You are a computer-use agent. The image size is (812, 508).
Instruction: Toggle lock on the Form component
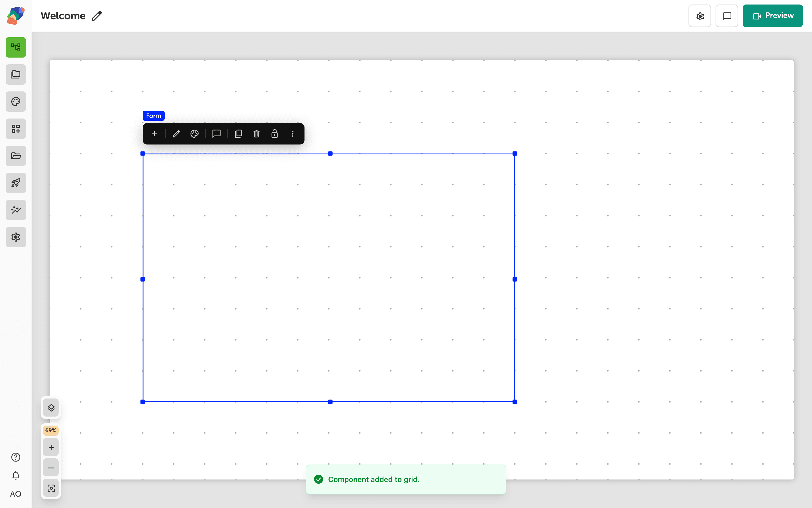(x=274, y=134)
